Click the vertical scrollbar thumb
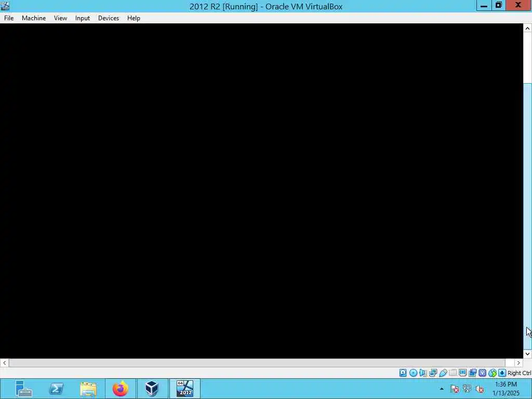The image size is (532, 399). coord(527,216)
